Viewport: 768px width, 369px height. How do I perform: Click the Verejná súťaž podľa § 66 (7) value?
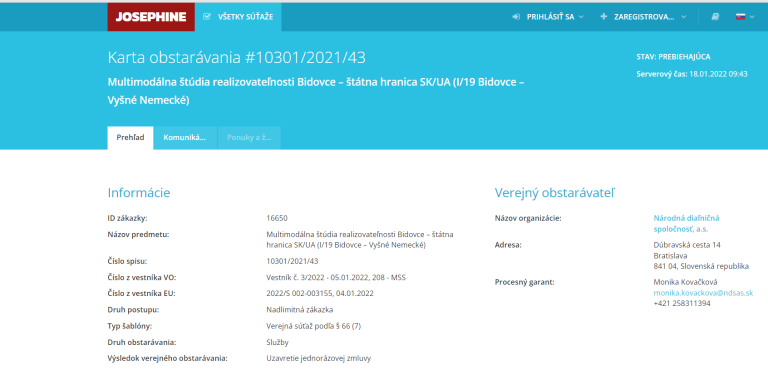(x=313, y=326)
